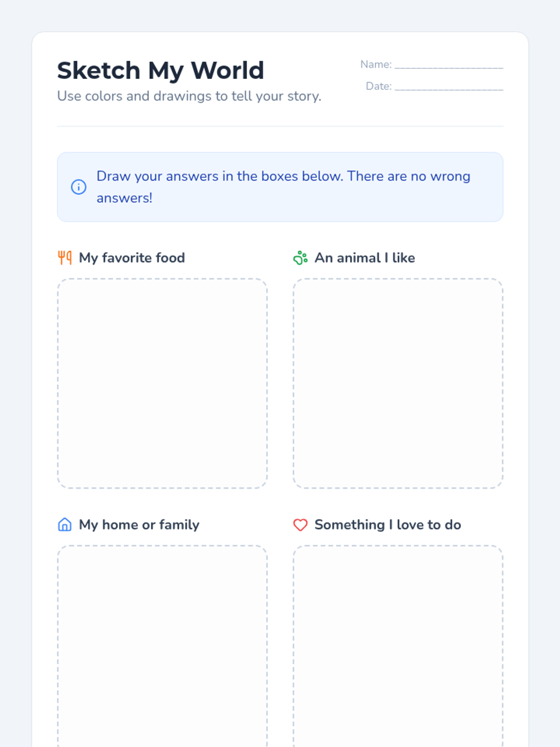
Task: Click the info circle icon
Action: [78, 187]
